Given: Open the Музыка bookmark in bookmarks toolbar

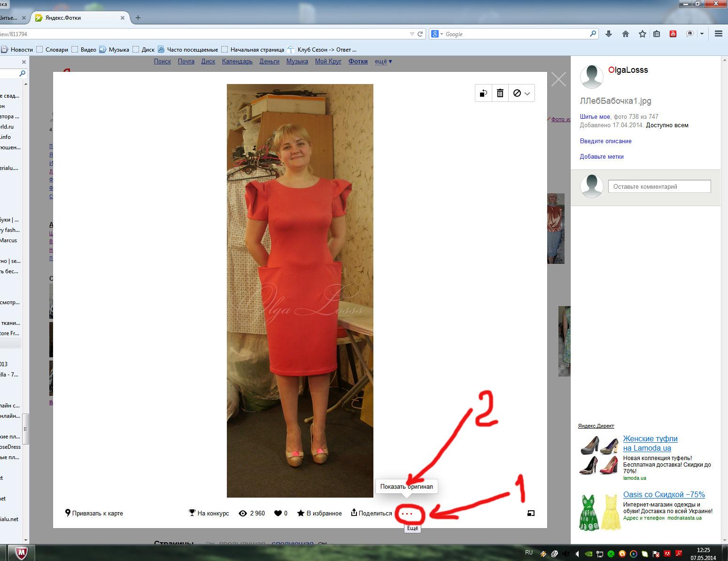Looking at the screenshot, I should (x=114, y=49).
